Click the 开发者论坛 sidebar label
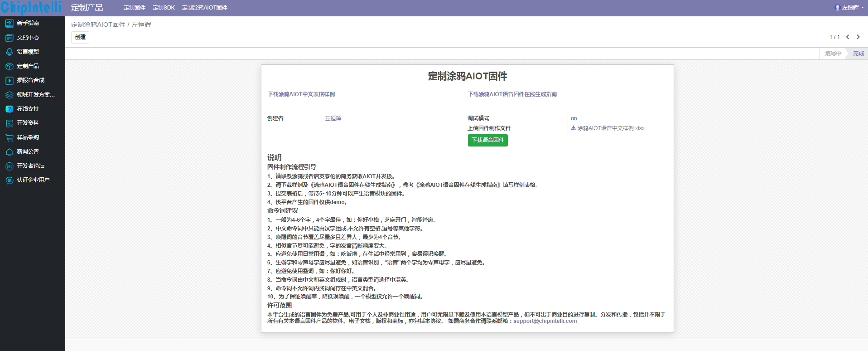The image size is (868, 351). click(31, 166)
